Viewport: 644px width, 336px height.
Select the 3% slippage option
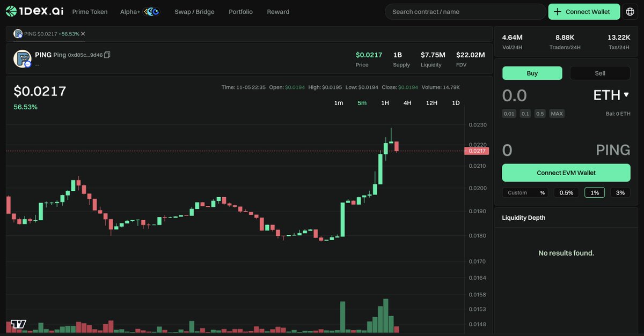coord(620,192)
